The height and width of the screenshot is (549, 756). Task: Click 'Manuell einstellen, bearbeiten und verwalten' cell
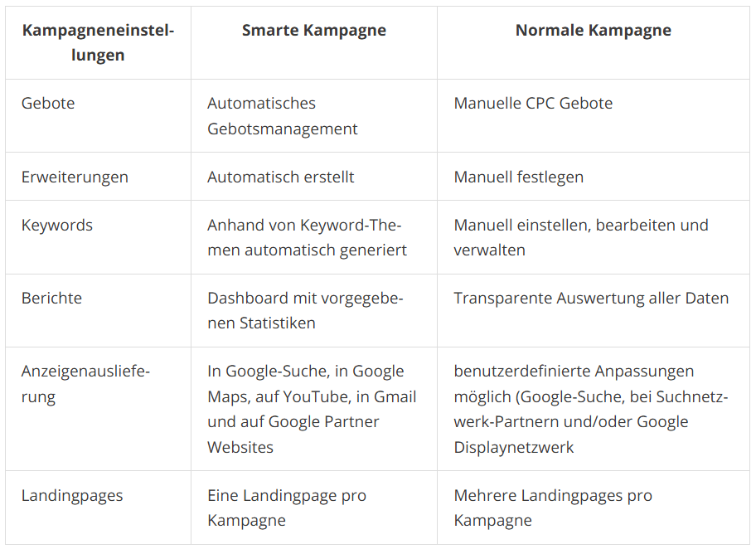click(580, 237)
